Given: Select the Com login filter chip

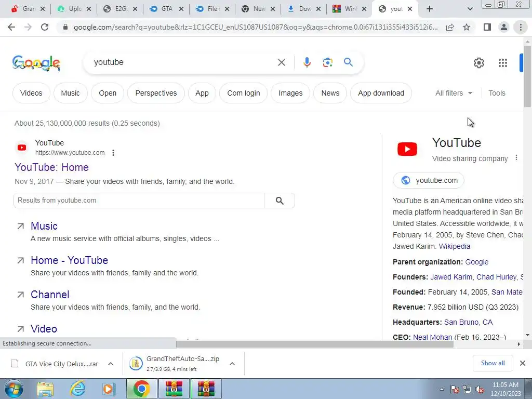Looking at the screenshot, I should [x=244, y=93].
